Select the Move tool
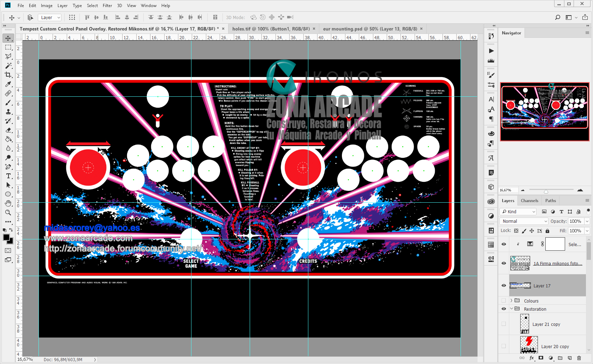Viewport: 593px width, 364px height. tap(8, 38)
